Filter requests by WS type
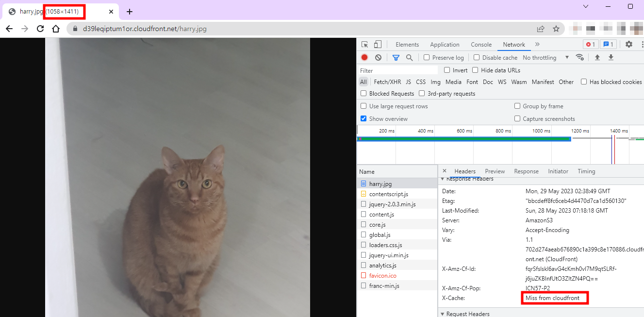 pos(502,82)
